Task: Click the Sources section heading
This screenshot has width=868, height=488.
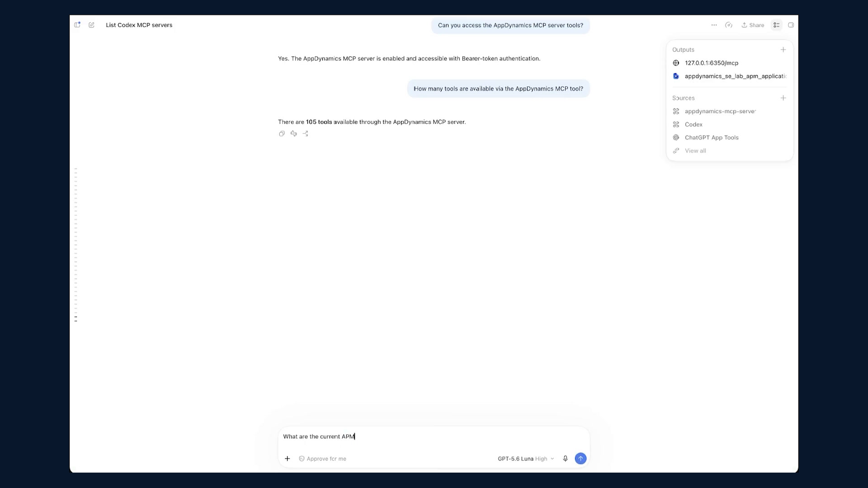Action: 683,98
